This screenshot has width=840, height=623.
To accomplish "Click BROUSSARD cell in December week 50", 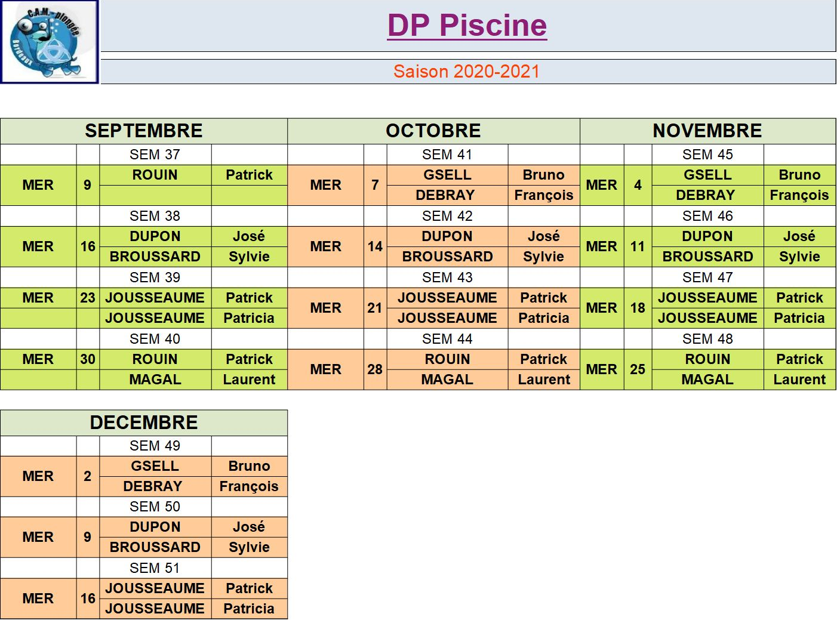I will coord(155,547).
